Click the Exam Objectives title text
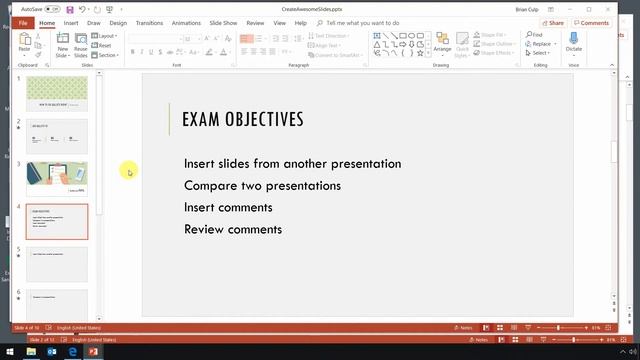640x360 pixels. click(x=243, y=119)
